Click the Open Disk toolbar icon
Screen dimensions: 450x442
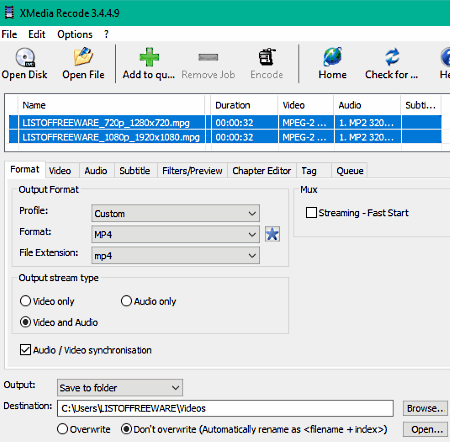click(25, 57)
